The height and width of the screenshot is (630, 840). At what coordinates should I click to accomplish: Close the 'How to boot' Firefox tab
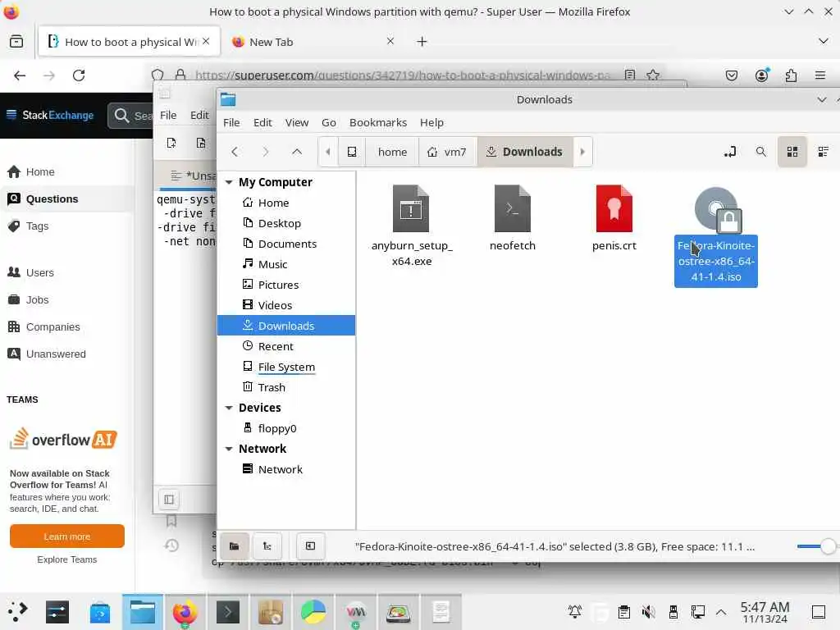pyautogui.click(x=206, y=41)
